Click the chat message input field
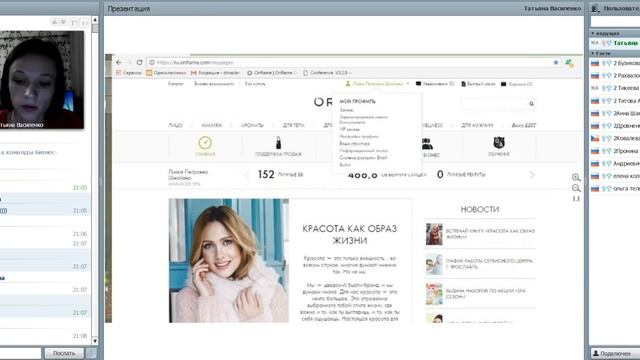The height and width of the screenshot is (360, 640). (x=20, y=353)
